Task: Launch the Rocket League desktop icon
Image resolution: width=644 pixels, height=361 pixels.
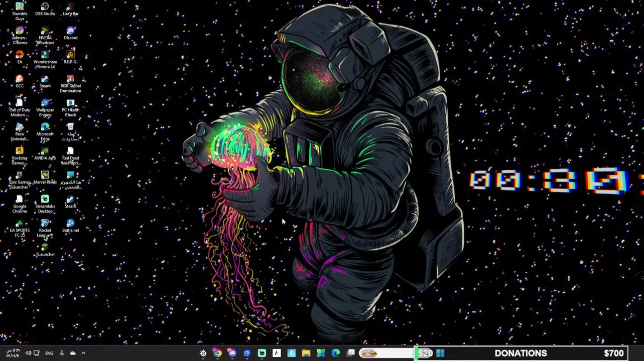Action: click(x=45, y=228)
